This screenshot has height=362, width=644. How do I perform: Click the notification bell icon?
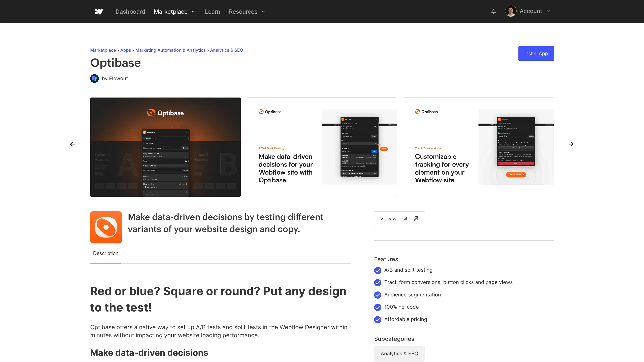pyautogui.click(x=494, y=11)
